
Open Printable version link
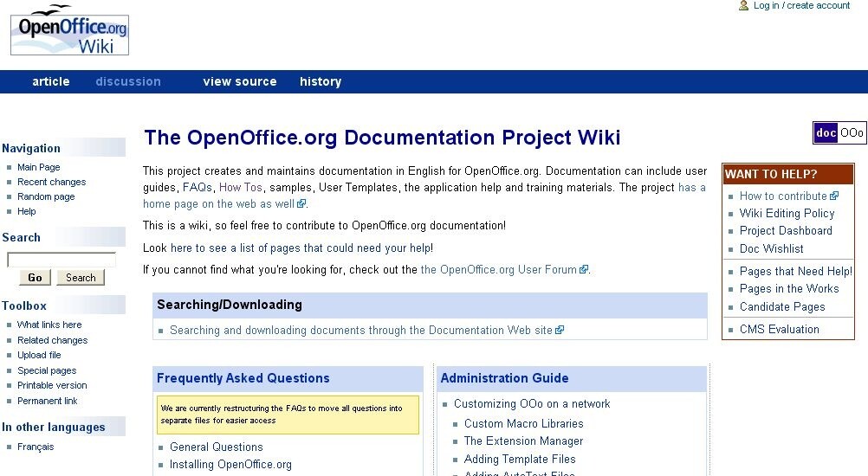[52, 385]
